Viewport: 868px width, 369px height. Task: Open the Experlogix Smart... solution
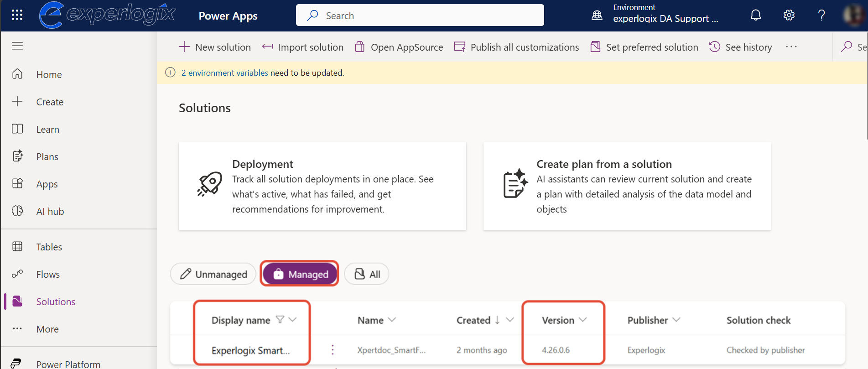[250, 350]
